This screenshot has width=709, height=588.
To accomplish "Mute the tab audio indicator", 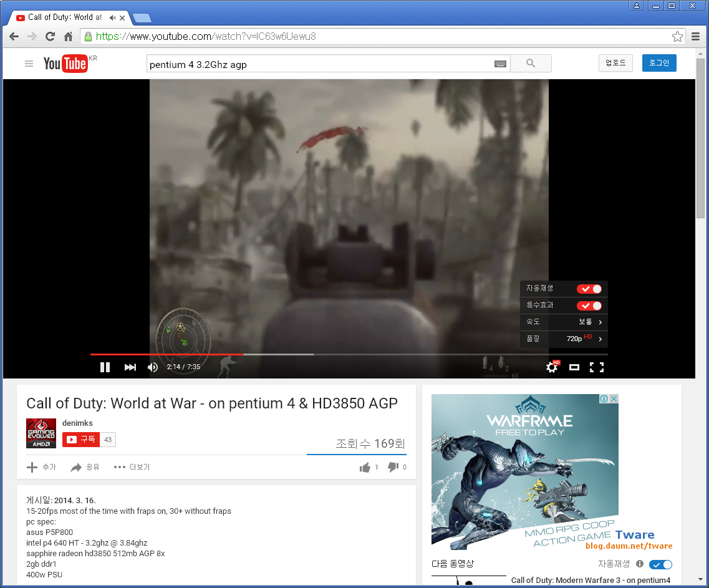I will pos(113,17).
